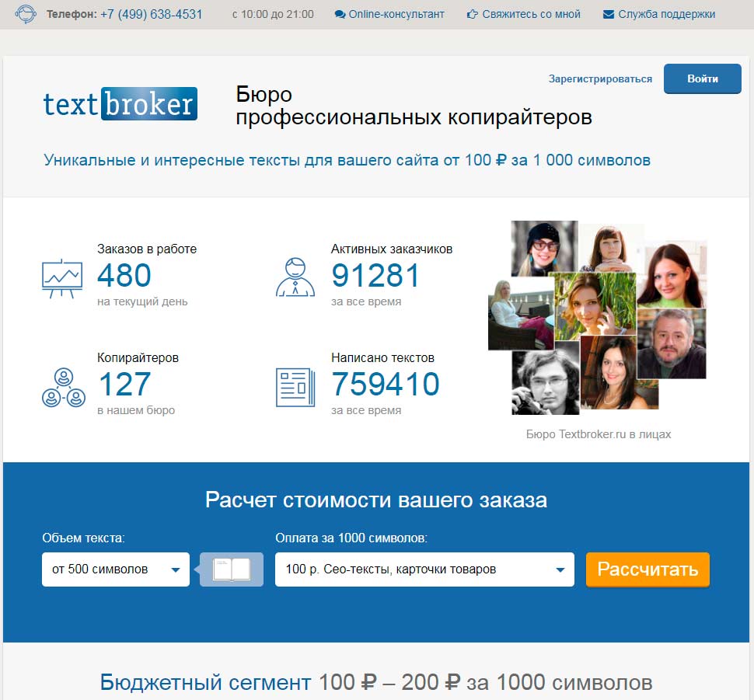Click the headset support icon beside Телефон
The width and height of the screenshot is (754, 700).
(26, 14)
